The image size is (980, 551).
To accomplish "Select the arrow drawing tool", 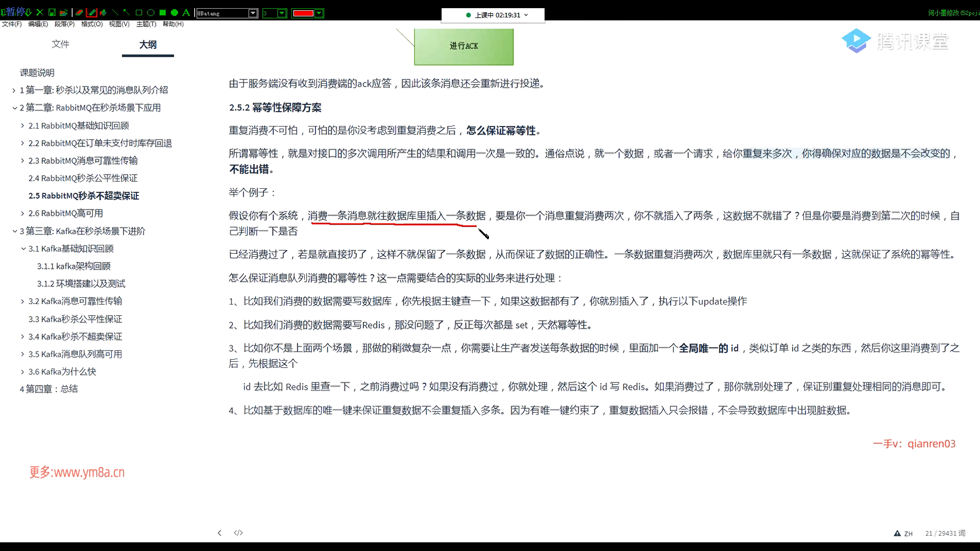I will click(127, 13).
